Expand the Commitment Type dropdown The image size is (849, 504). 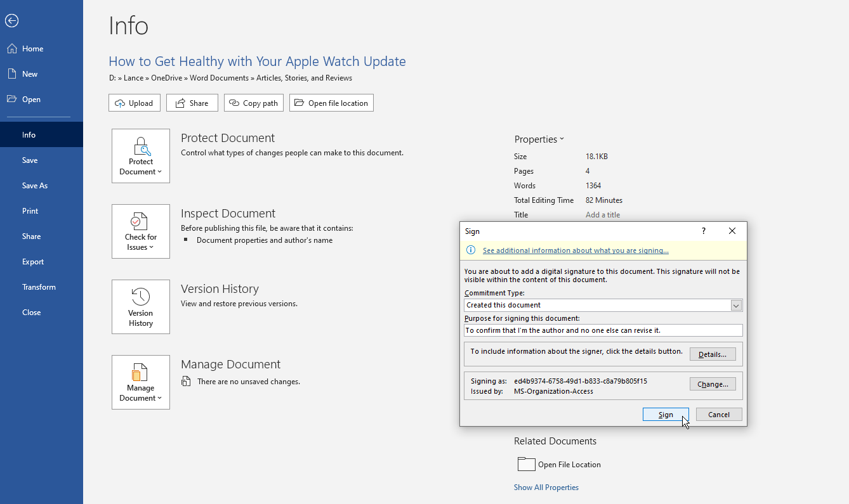coord(735,306)
